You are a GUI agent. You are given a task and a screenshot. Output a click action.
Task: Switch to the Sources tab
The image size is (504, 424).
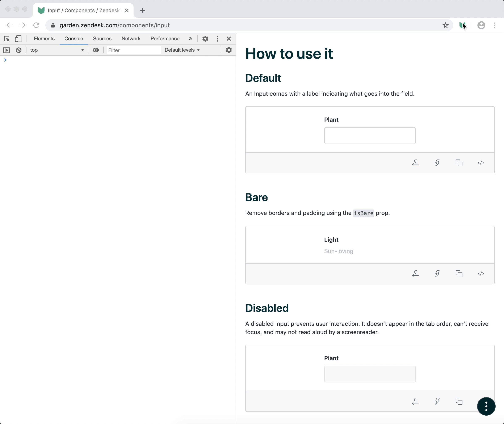(102, 39)
